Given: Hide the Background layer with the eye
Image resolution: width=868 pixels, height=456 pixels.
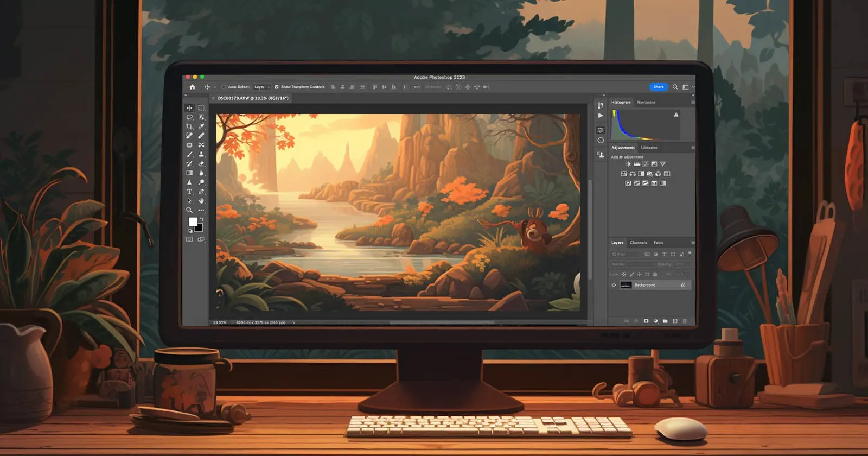Looking at the screenshot, I should [x=614, y=285].
